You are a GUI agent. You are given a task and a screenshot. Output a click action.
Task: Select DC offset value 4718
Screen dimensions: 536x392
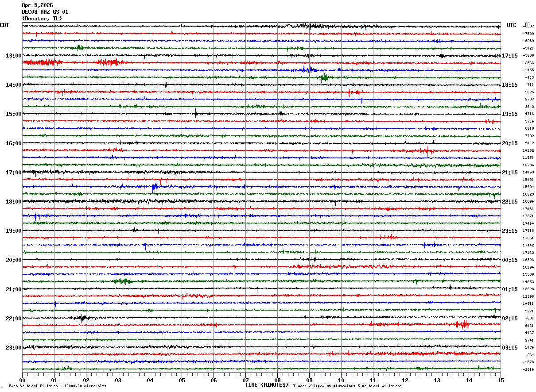[529, 114]
